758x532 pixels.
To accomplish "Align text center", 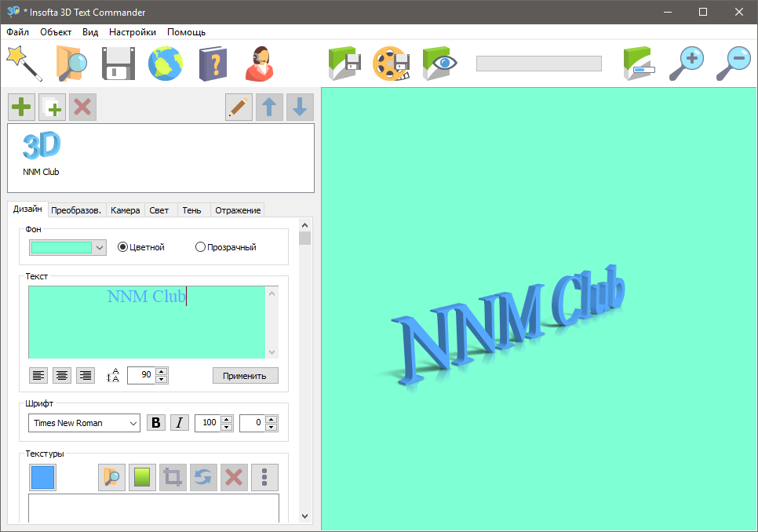I will [62, 375].
